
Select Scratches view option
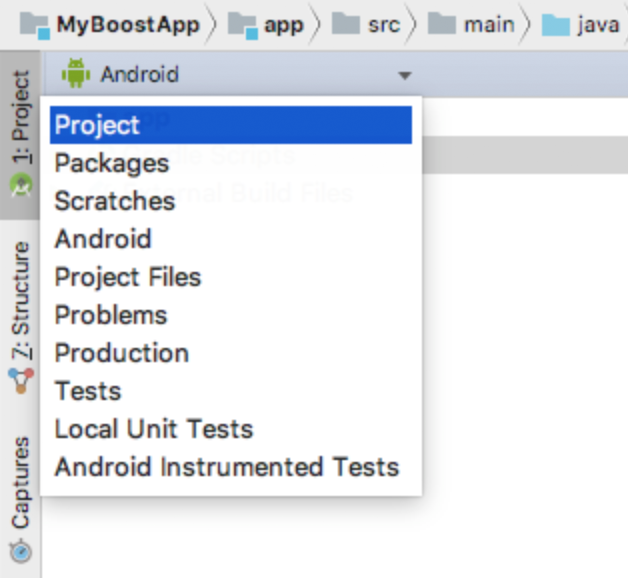(x=231, y=201)
